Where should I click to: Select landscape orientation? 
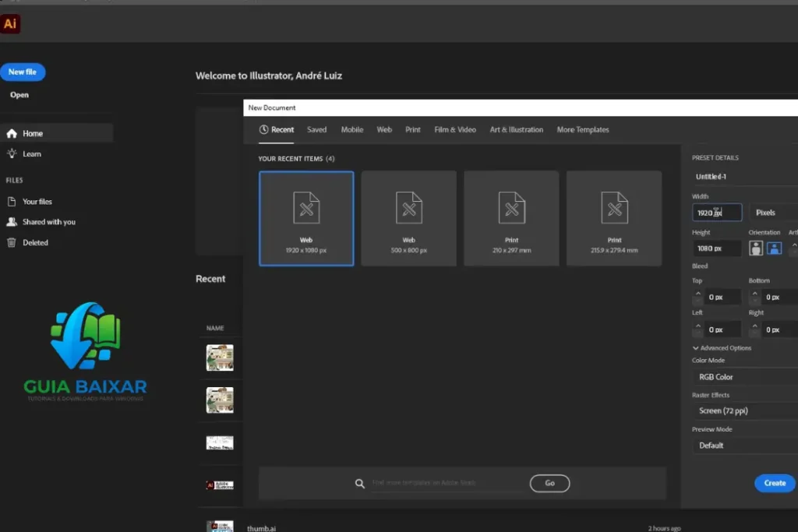pos(774,248)
